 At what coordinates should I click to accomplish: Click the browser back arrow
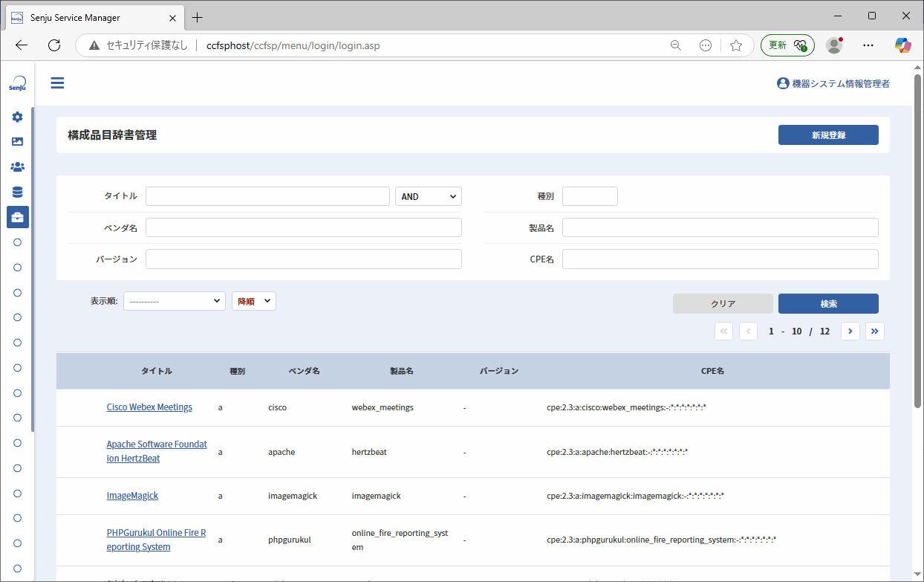(x=22, y=45)
